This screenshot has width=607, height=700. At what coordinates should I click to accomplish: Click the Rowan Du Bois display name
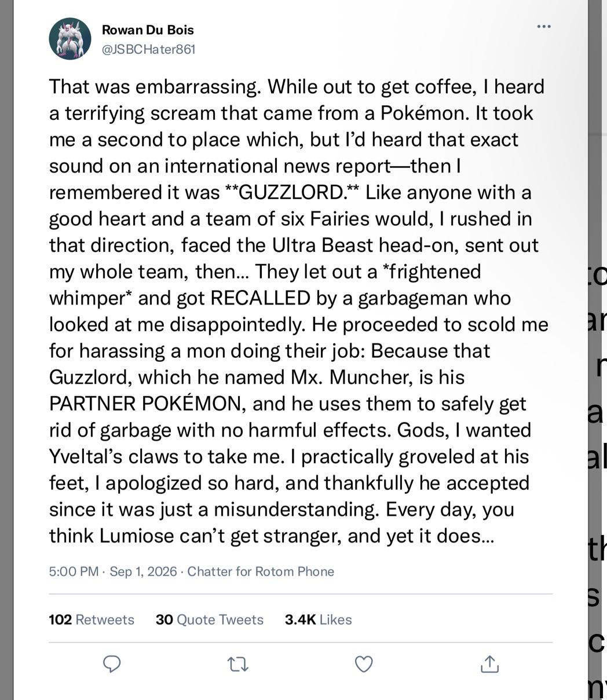[148, 30]
